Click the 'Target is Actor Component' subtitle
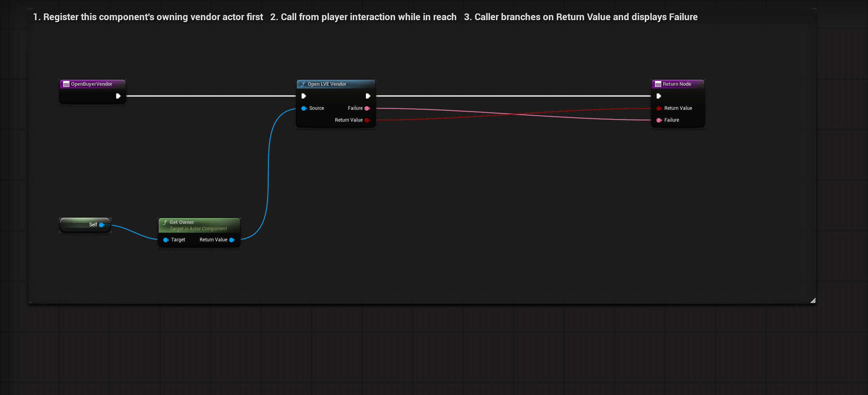The image size is (868, 395). click(x=198, y=229)
